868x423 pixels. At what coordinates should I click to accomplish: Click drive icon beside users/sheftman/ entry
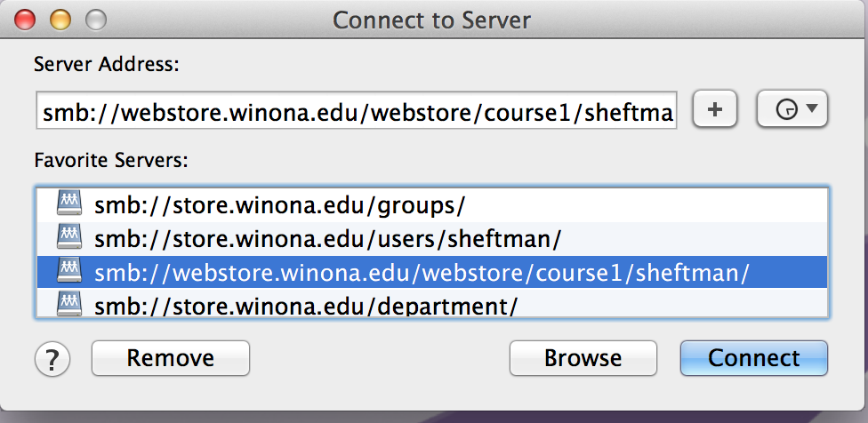click(68, 238)
